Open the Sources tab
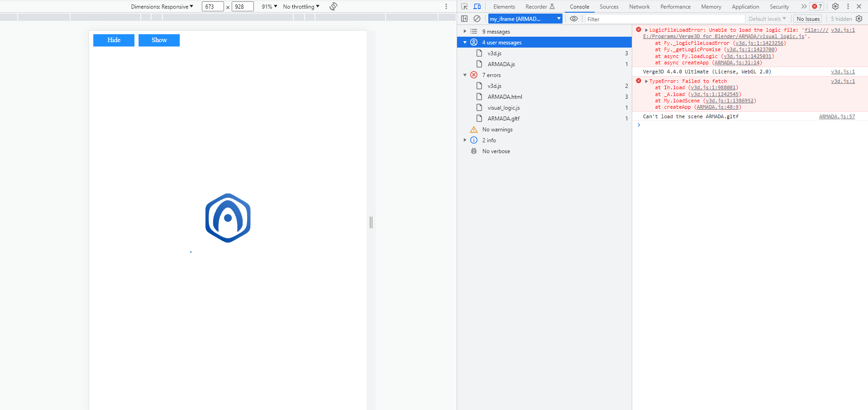Image resolution: width=868 pixels, height=410 pixels. point(609,6)
